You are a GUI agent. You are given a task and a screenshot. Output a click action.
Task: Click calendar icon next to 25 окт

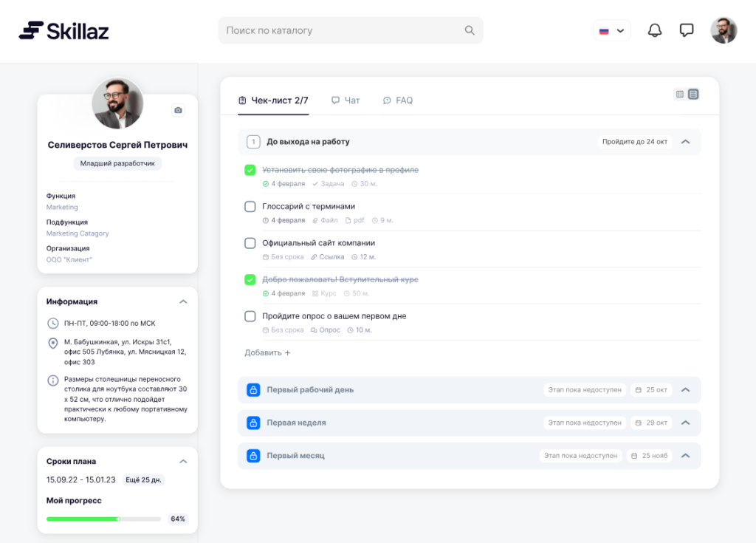[x=639, y=390]
